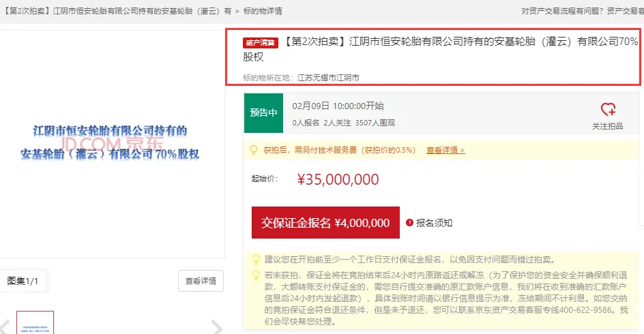Viewport: 644px width, 334px height.
Task: Show previous gallery thumbnail with the left arrow
Action: tap(5, 327)
